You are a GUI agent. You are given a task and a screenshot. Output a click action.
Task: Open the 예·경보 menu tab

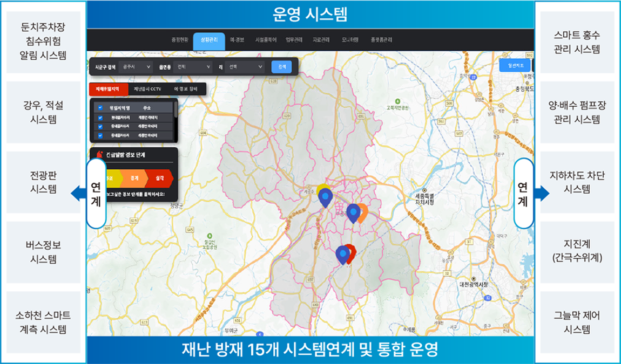(x=237, y=40)
